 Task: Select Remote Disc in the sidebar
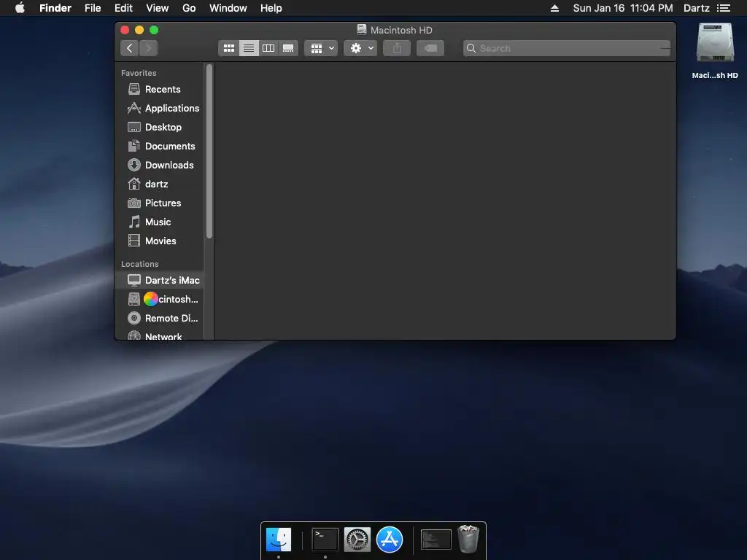[x=160, y=318]
